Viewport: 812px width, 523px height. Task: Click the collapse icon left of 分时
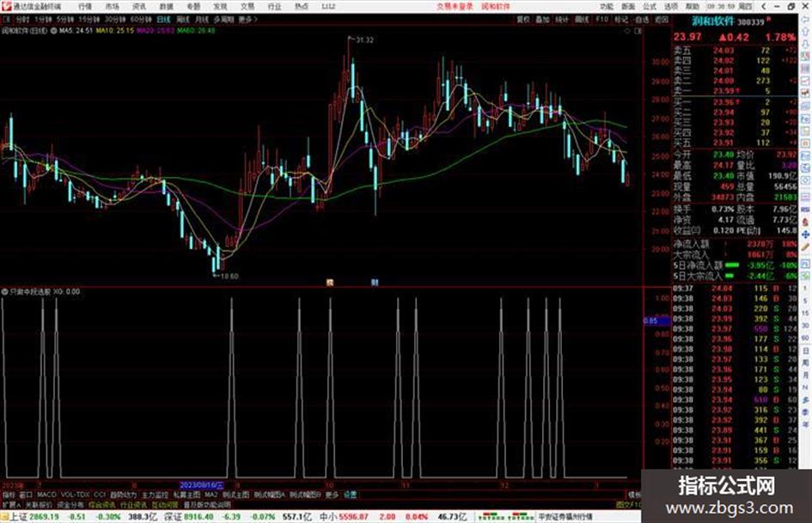[x=6, y=19]
